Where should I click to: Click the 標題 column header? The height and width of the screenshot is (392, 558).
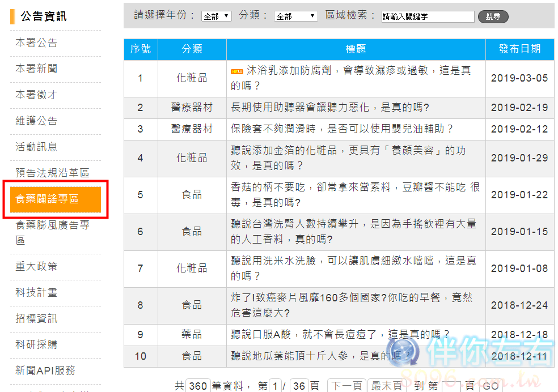click(356, 49)
